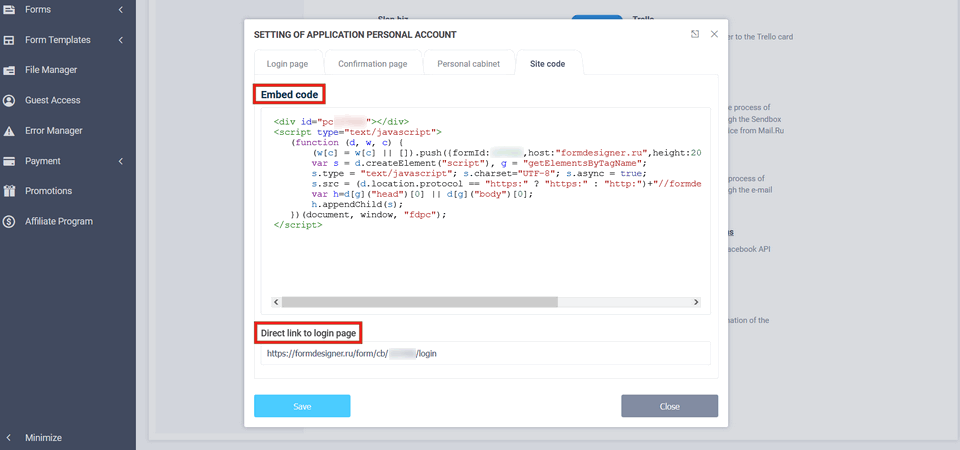Expand the Payment submenu chevron
Screen dimensions: 960x450
click(121, 161)
